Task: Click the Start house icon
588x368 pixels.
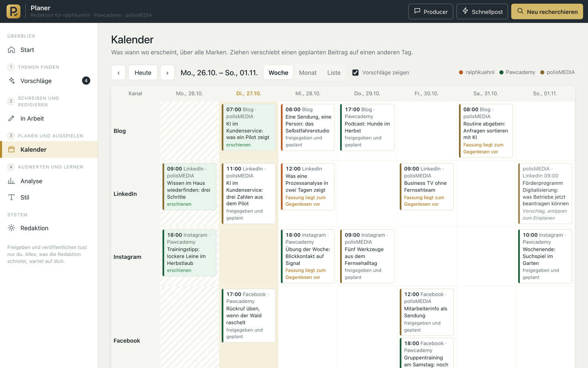Action: 11,50
